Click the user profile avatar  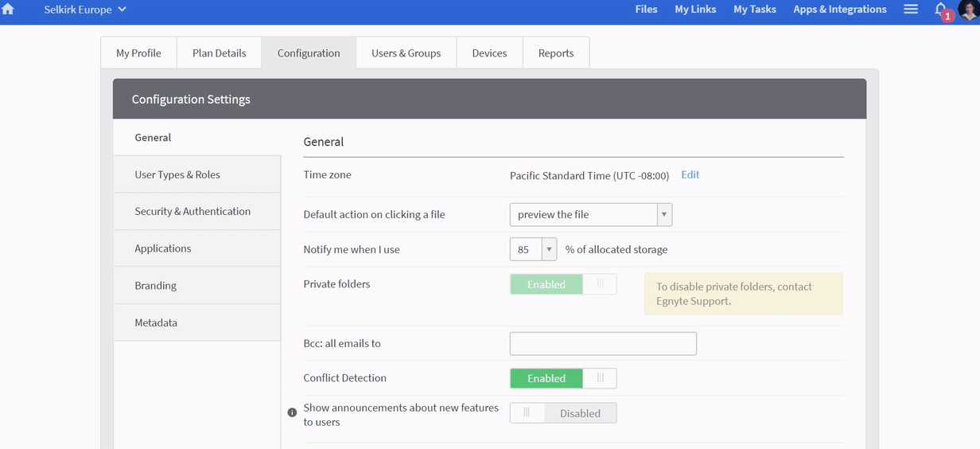pos(967,11)
